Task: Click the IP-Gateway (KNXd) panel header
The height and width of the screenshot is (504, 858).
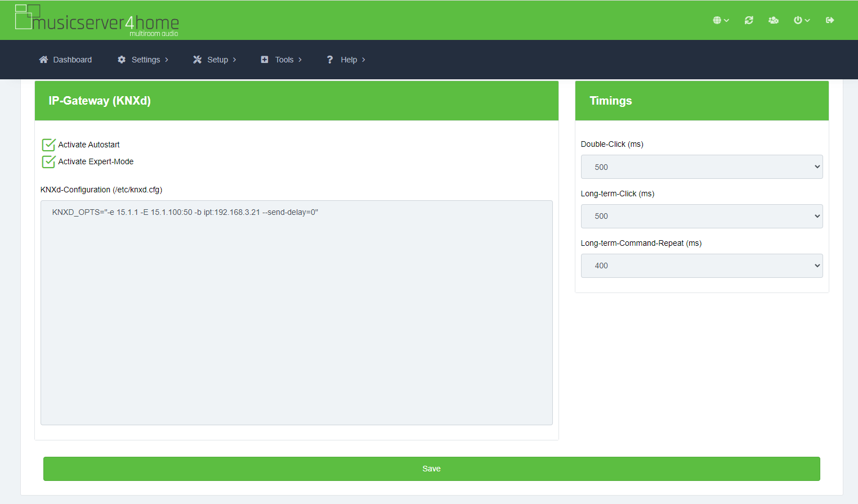Action: tap(297, 101)
